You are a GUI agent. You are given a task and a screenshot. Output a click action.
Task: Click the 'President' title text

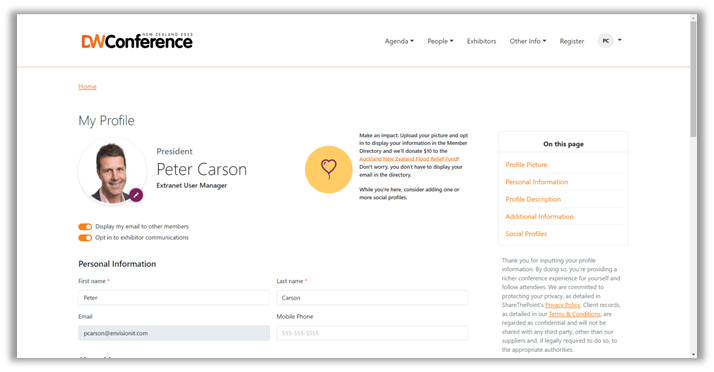(174, 151)
